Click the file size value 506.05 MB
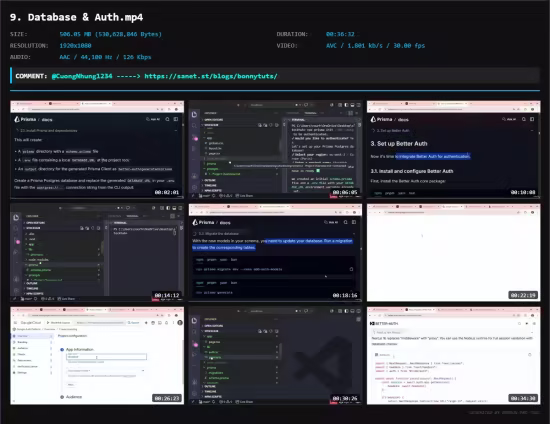550x424 pixels. click(110, 34)
